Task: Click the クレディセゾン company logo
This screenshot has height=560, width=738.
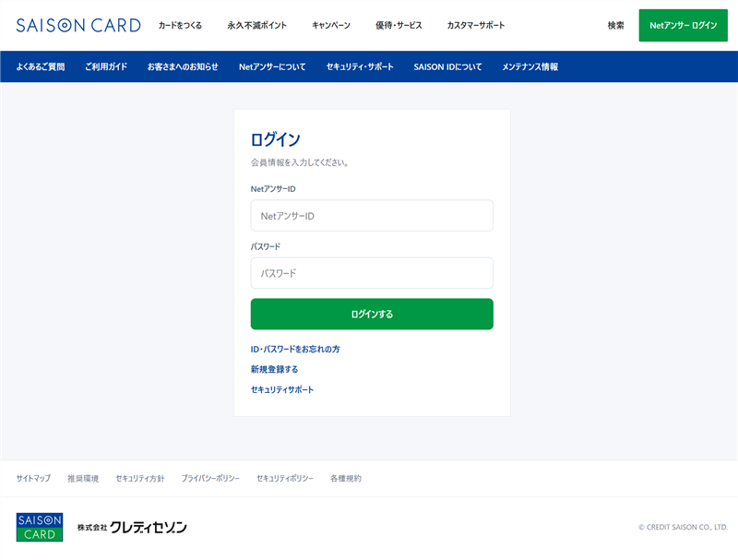Action: click(x=132, y=528)
